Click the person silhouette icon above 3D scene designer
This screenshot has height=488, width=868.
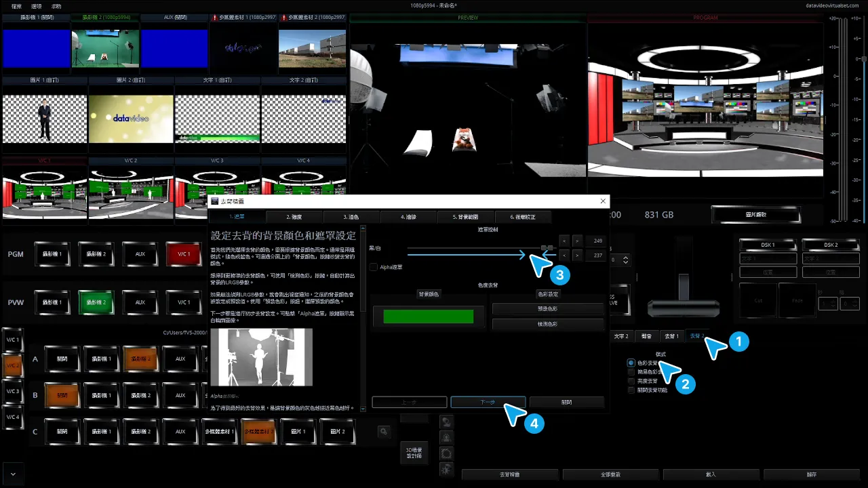[446, 422]
